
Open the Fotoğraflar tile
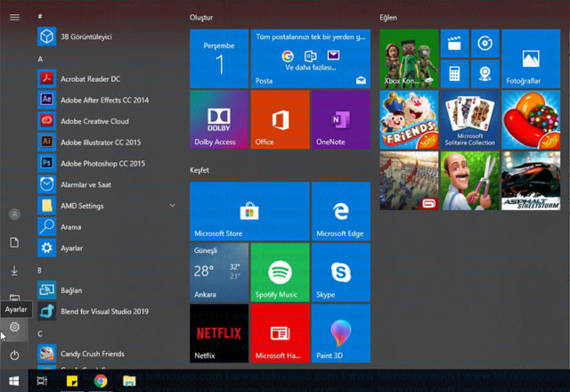[x=531, y=59]
